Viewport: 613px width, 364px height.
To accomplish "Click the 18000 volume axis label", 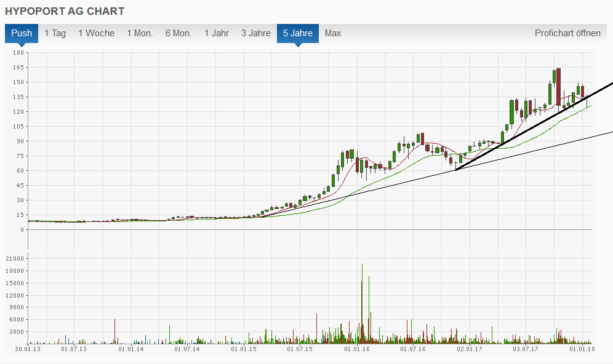I will (15, 271).
